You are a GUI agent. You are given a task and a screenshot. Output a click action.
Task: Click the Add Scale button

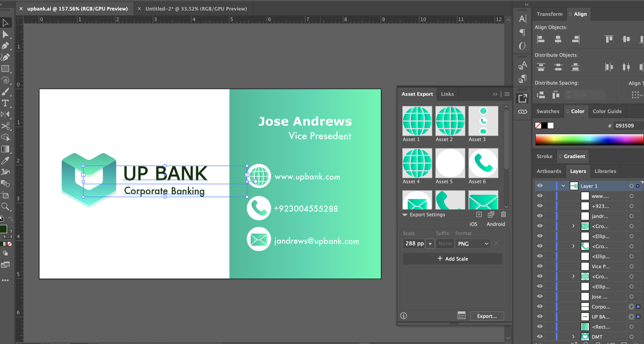pyautogui.click(x=452, y=259)
